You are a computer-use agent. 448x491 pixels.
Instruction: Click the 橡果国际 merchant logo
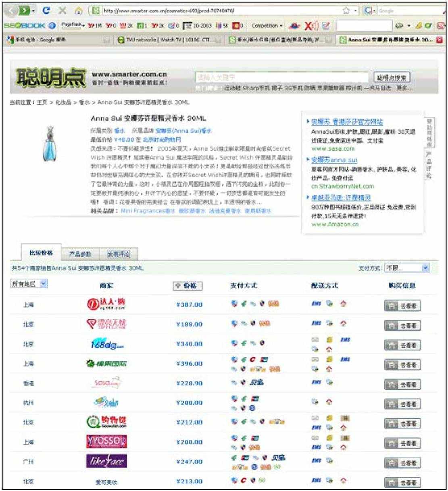106,364
